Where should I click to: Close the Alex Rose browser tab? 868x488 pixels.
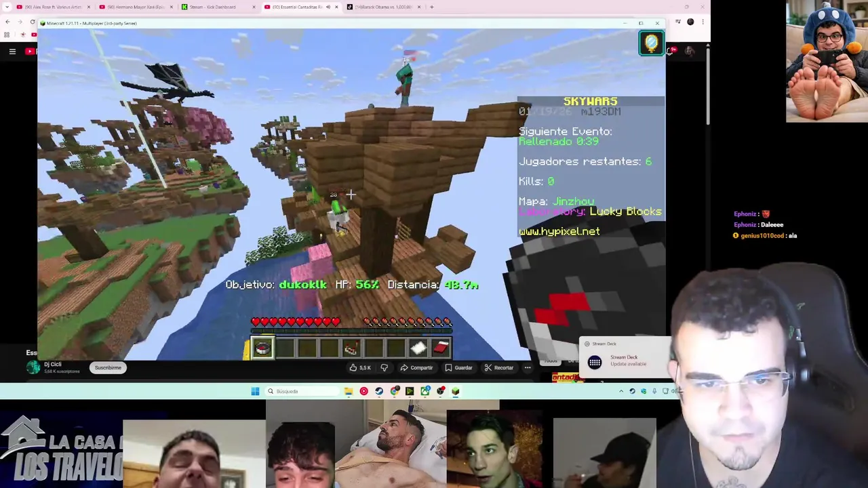pyautogui.click(x=89, y=7)
